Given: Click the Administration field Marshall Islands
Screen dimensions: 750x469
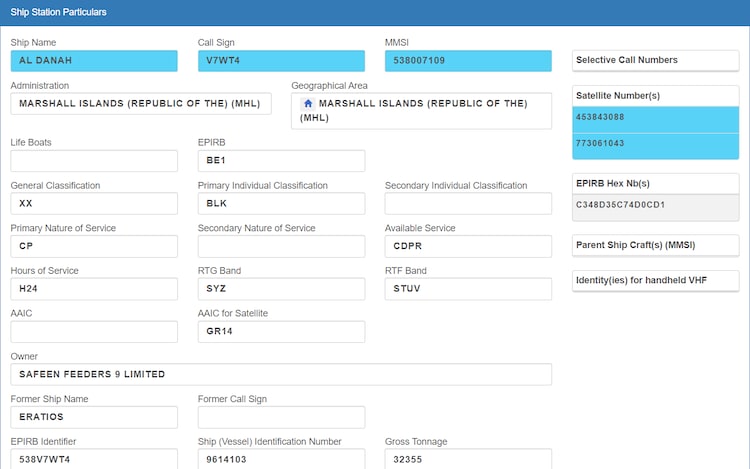Looking at the screenshot, I should [141, 104].
